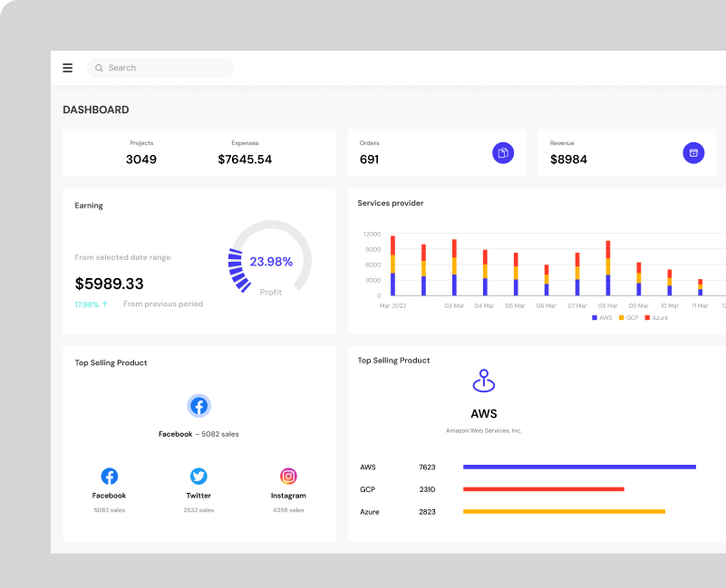Click From selected date range text
Viewport: 726px width, 588px height.
coord(122,257)
